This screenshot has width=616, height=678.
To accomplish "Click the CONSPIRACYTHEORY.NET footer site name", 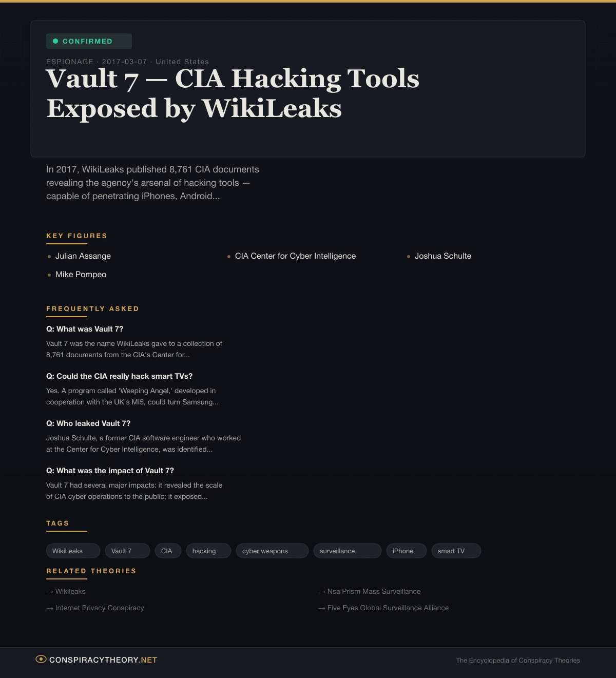I will [x=103, y=660].
